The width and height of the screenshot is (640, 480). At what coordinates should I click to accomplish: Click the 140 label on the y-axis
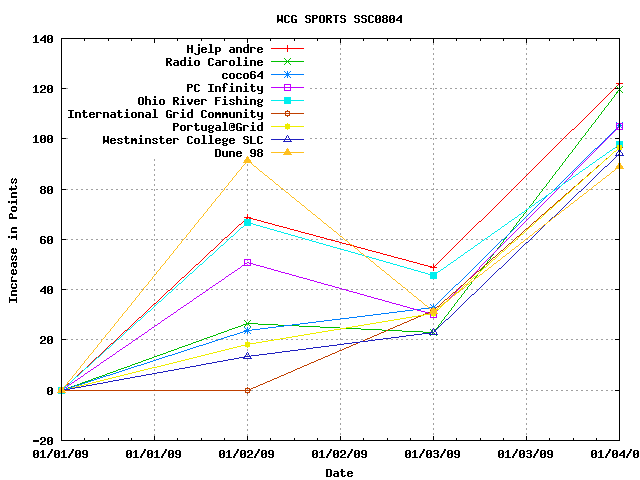point(43,39)
